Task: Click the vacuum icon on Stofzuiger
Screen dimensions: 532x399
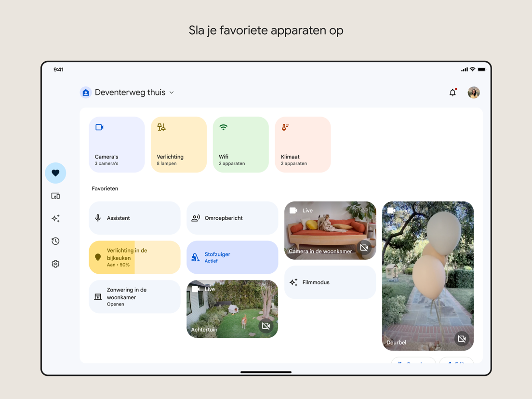Action: [x=196, y=257]
